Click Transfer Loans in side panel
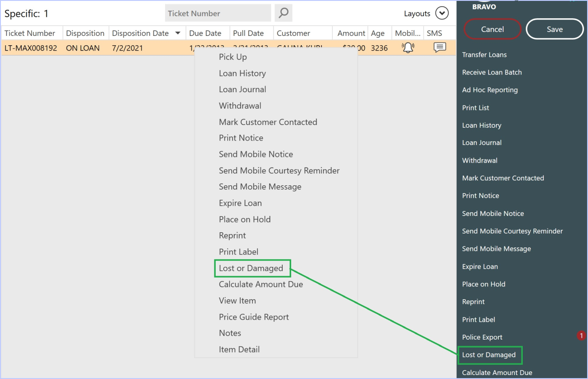Viewport: 588px width, 379px height. [x=484, y=55]
